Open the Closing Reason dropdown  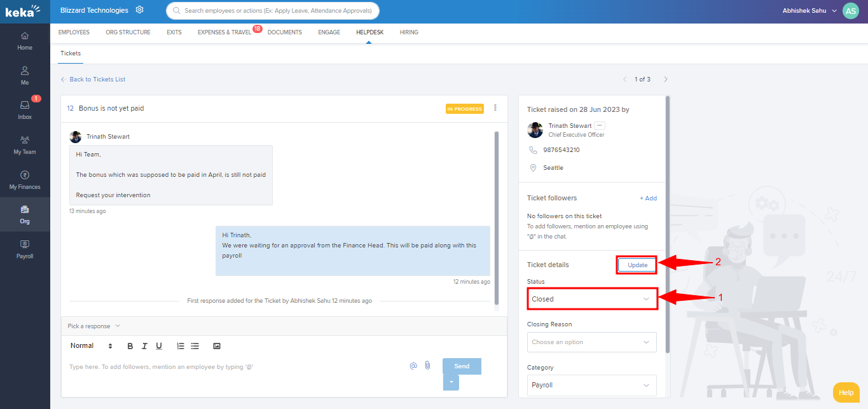click(x=592, y=342)
